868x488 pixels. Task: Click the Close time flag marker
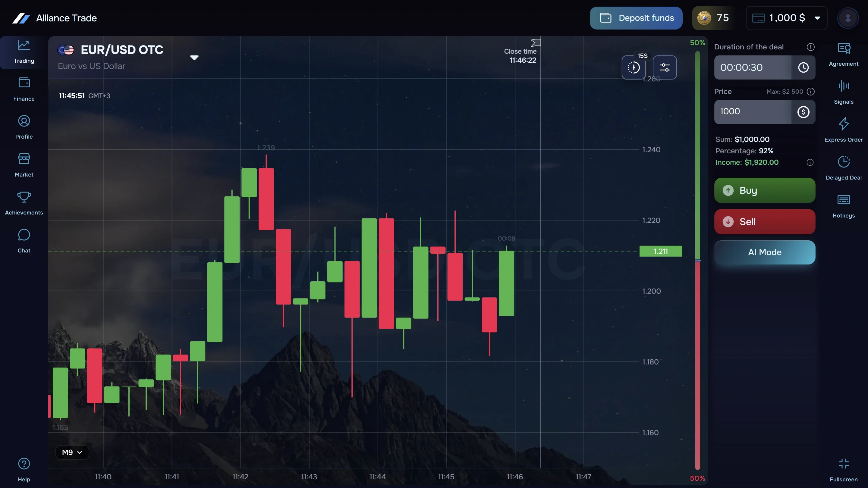click(x=536, y=43)
